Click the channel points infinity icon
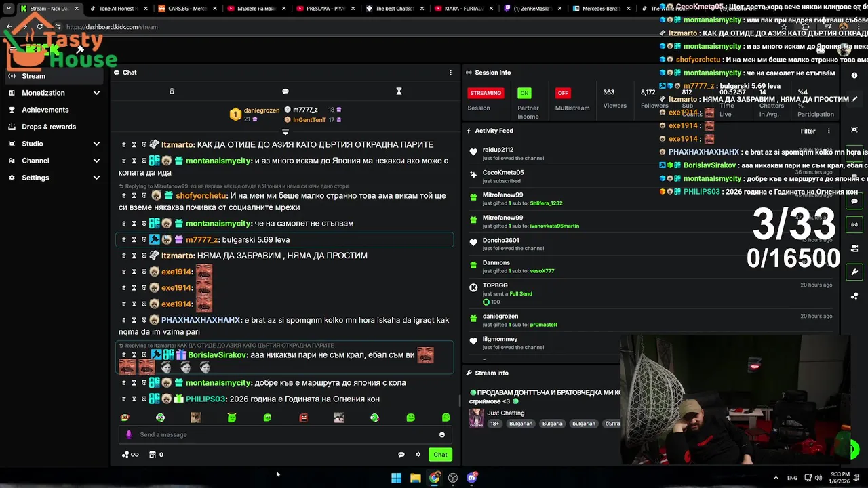The width and height of the screenshot is (868, 488). pyautogui.click(x=130, y=455)
